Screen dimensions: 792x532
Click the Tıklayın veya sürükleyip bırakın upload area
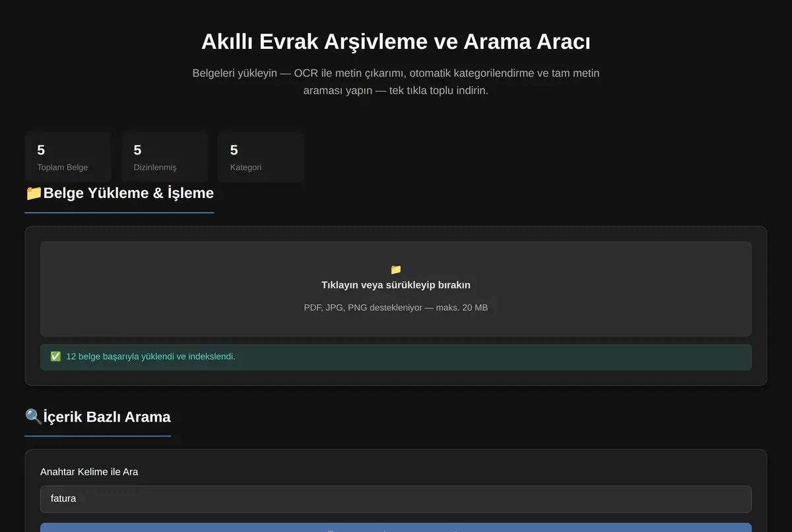[x=396, y=289]
